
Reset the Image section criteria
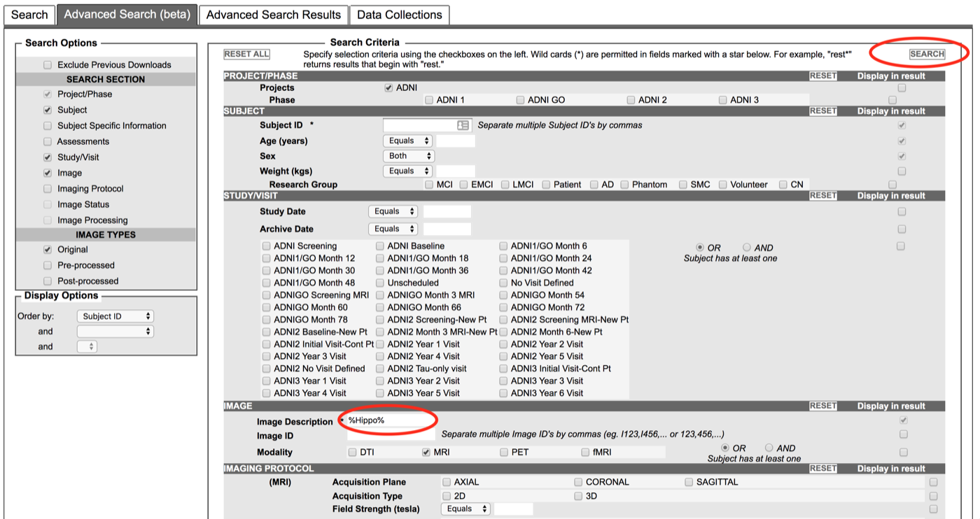tap(823, 406)
